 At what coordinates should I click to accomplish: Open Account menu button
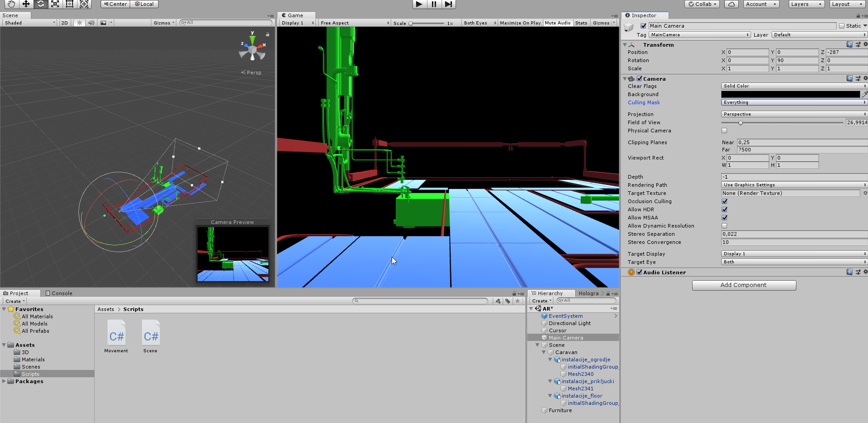click(761, 4)
